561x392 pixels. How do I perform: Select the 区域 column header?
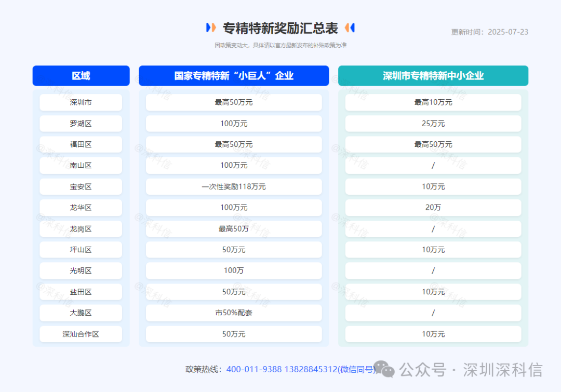[81, 76]
